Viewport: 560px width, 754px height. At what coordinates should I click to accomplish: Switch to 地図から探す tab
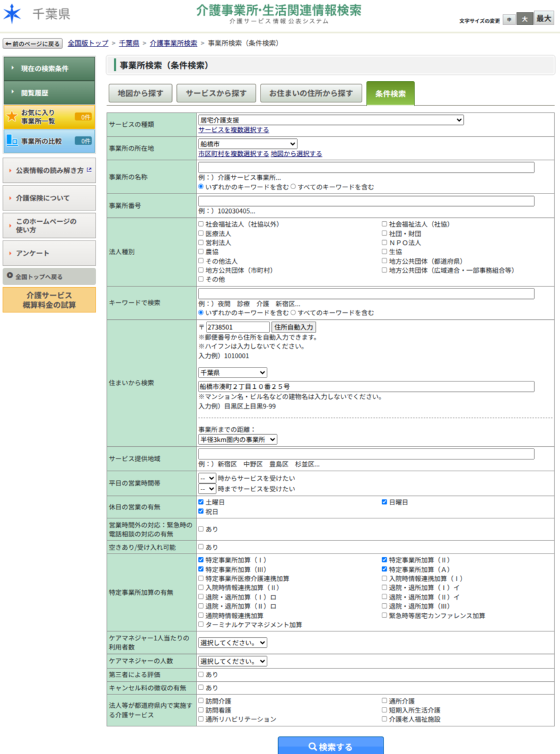(141, 94)
